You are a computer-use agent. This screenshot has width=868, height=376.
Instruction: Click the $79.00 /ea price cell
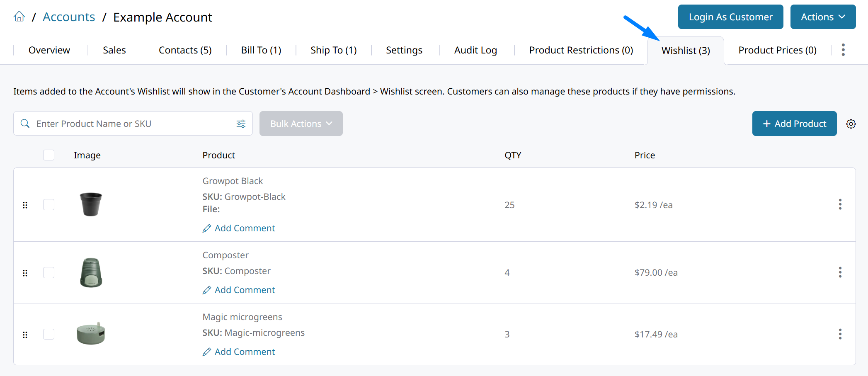click(656, 273)
